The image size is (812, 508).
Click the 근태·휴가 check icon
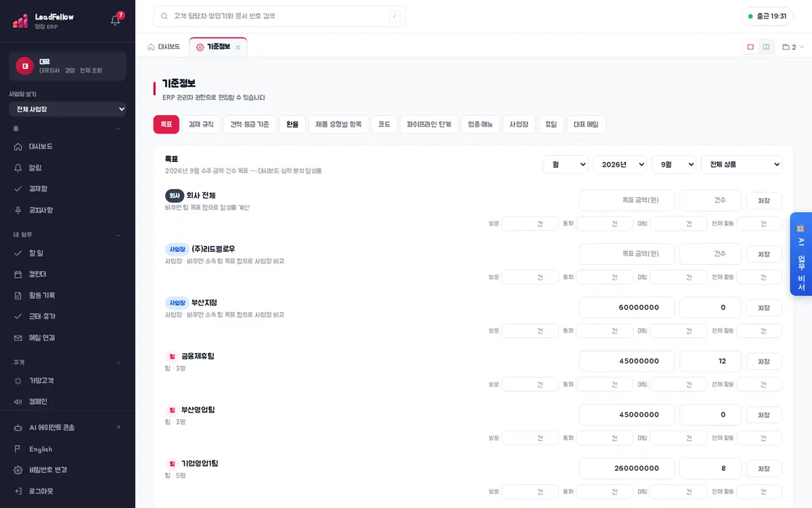point(18,316)
